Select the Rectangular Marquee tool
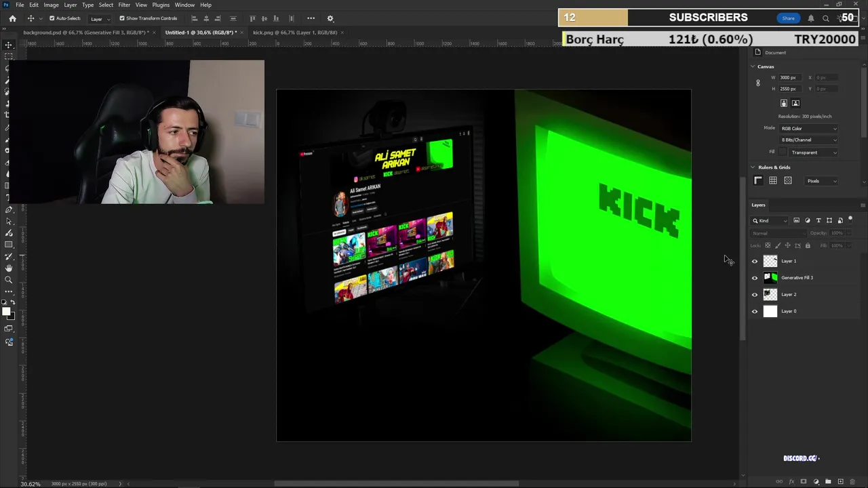 coord(9,56)
